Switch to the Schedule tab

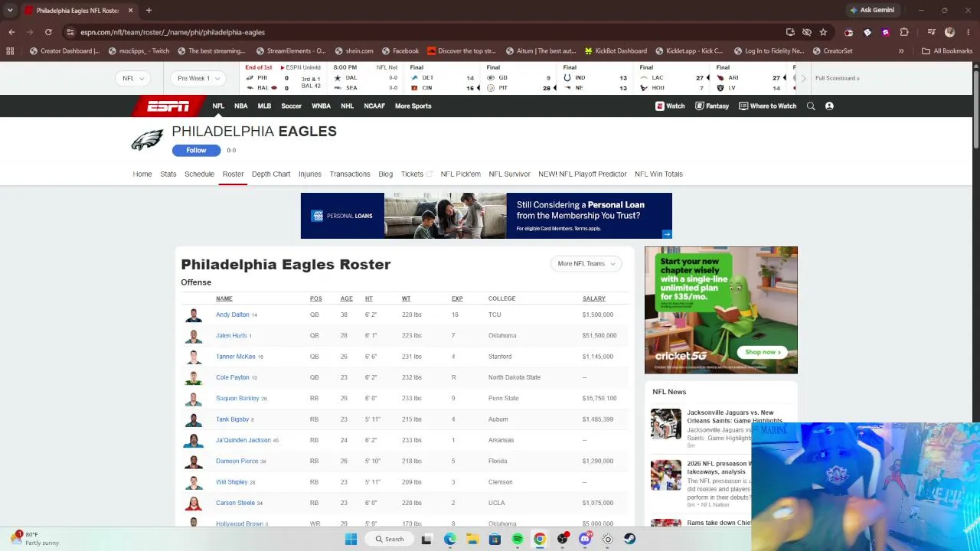point(199,174)
